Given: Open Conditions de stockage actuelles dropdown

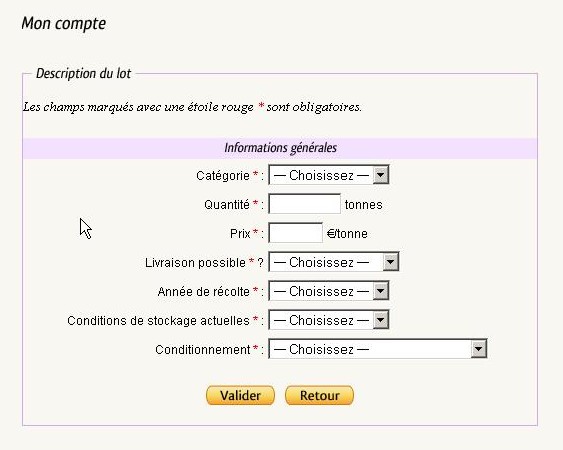Looking at the screenshot, I should pos(329,320).
